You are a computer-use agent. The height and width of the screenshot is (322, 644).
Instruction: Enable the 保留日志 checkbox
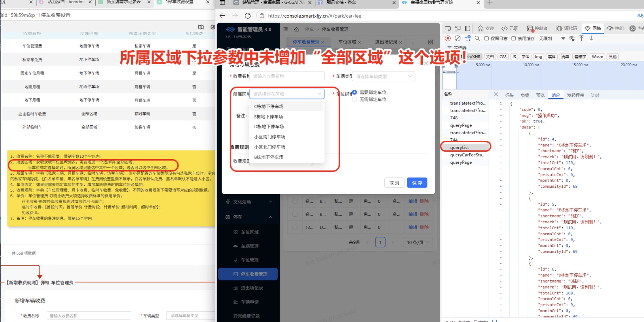click(487, 38)
